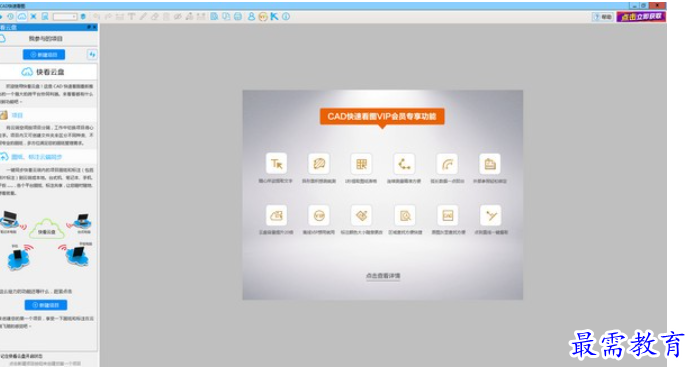Click the 图纸、标注云端同步 section heading
The height and width of the screenshot is (376, 693).
[x=36, y=157]
